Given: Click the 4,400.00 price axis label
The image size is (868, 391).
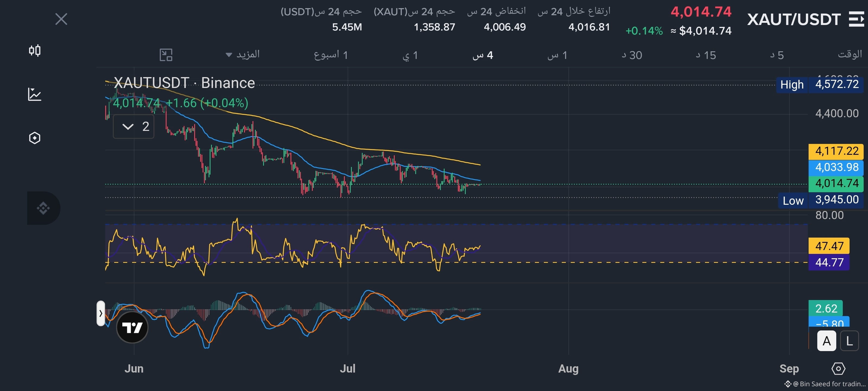Looking at the screenshot, I should click(x=837, y=113).
